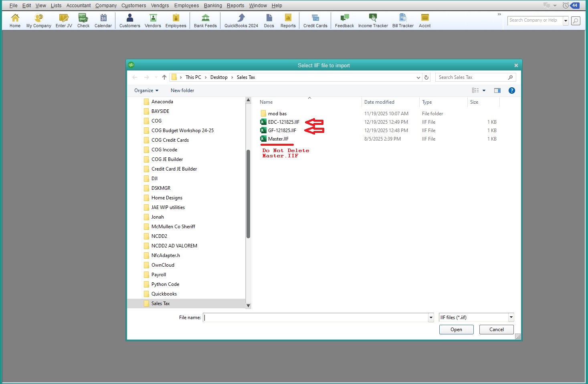Open the address bar history dropdown
The image size is (588, 384).
click(x=418, y=77)
